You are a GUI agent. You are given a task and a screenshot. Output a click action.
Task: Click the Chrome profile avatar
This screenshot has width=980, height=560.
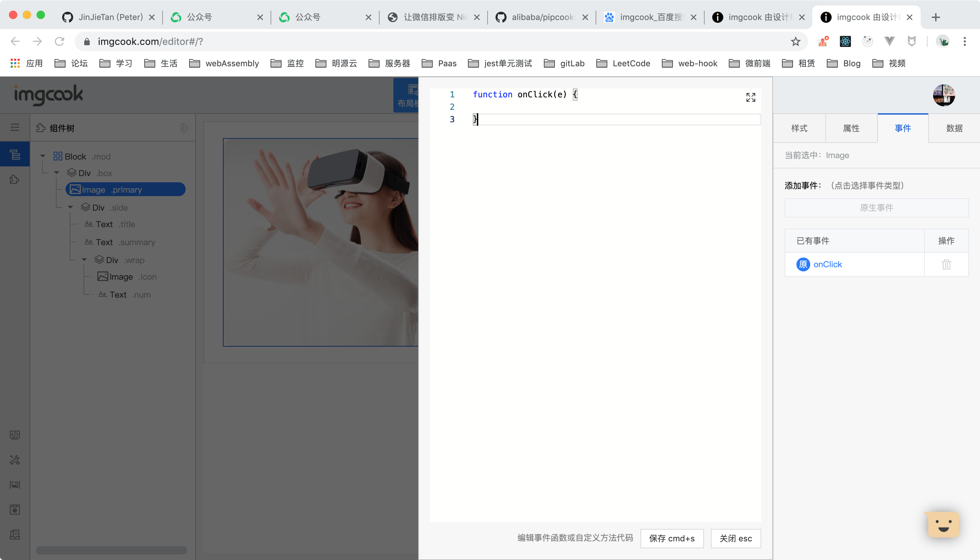(x=943, y=41)
